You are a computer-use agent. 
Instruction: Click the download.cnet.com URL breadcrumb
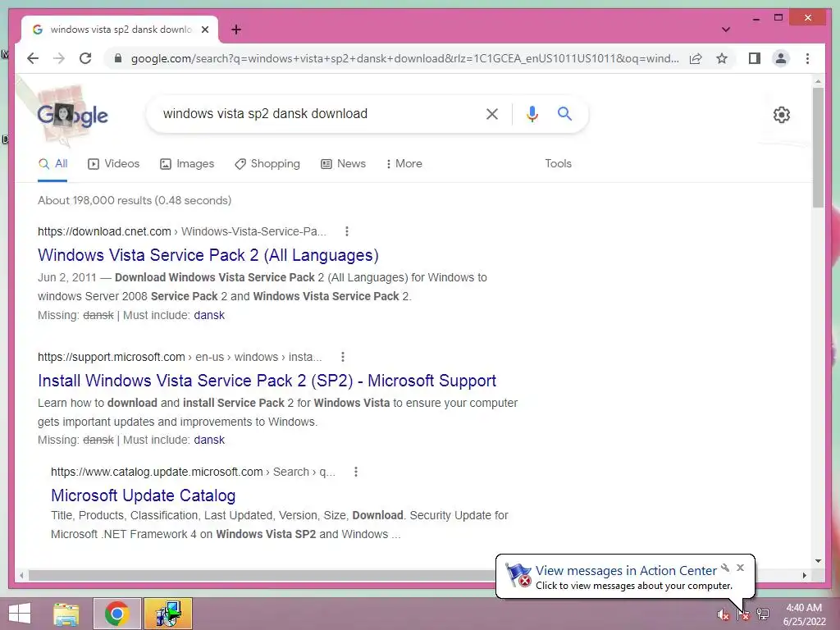182,231
